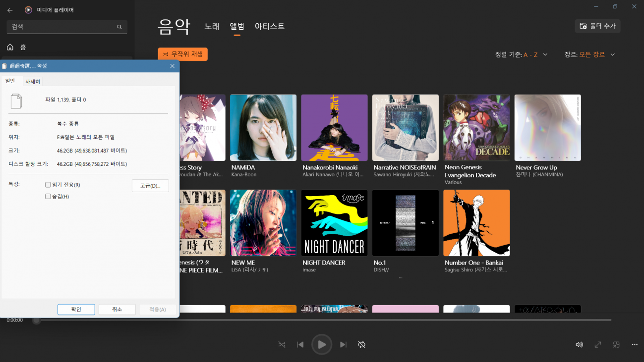Select the 일반 tab in properties
Viewport: 644px width, 362px height.
pos(10,81)
